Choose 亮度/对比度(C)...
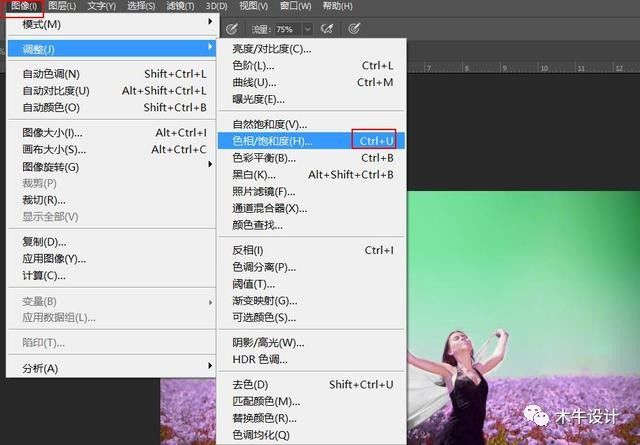The image size is (640, 445). (311, 49)
